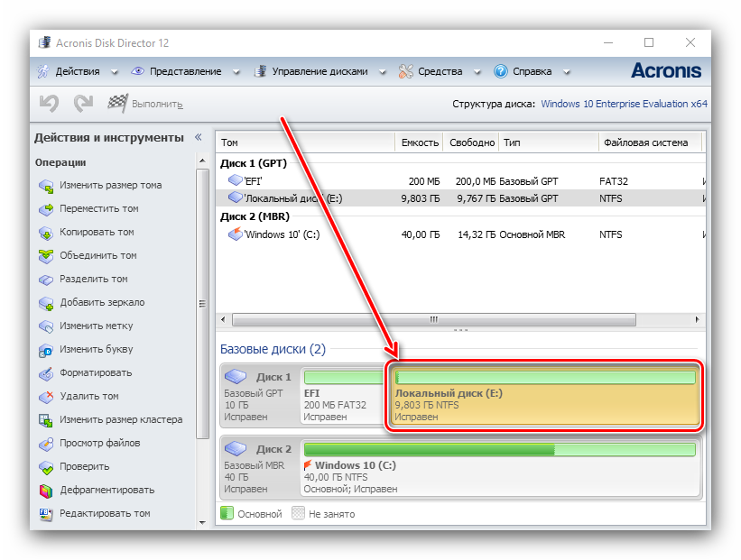
Task: Collapse the Действия и инструменты sidebar panel
Action: [x=199, y=138]
